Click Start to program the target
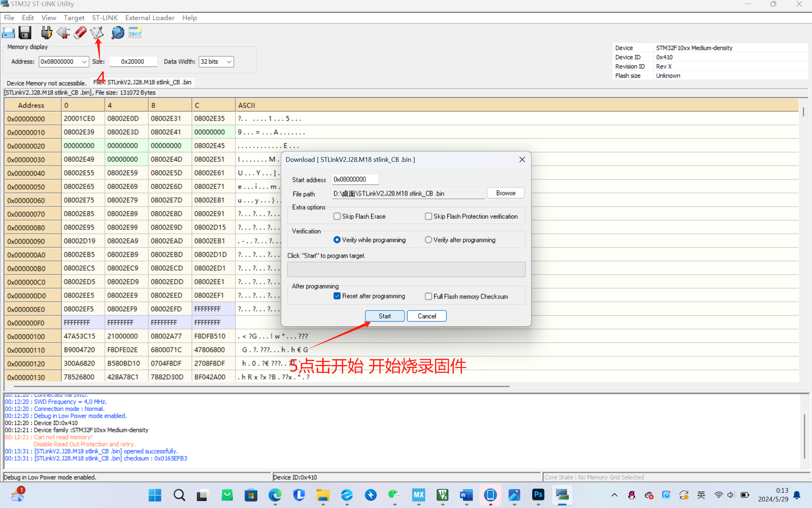The image size is (812, 508). [x=385, y=316]
